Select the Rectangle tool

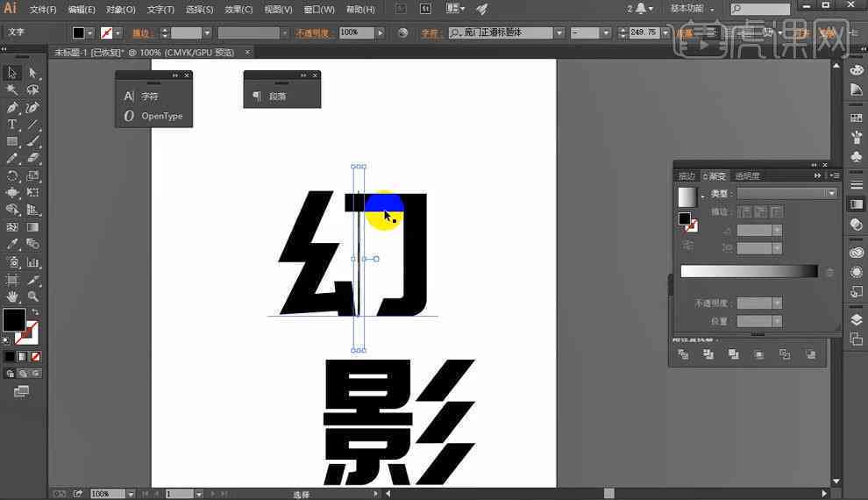[11, 142]
